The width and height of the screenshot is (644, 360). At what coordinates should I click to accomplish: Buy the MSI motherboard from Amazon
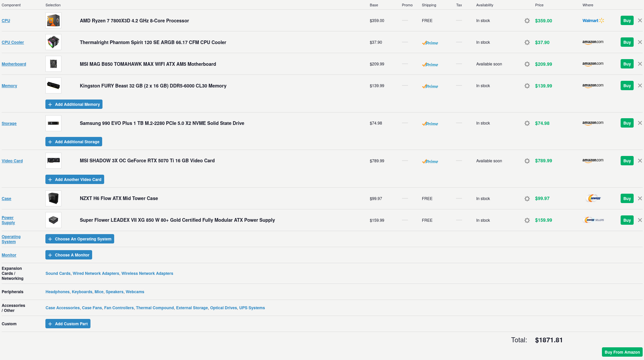tap(627, 64)
